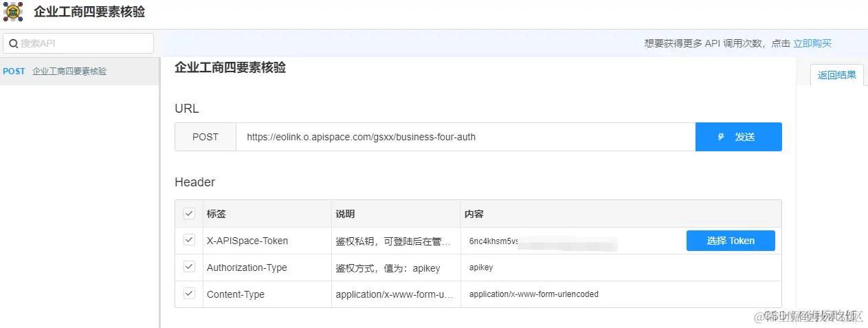Viewport: 868px width, 328px height.
Task: Click the truncated application/x-www-form-u... description cell
Action: (x=396, y=294)
